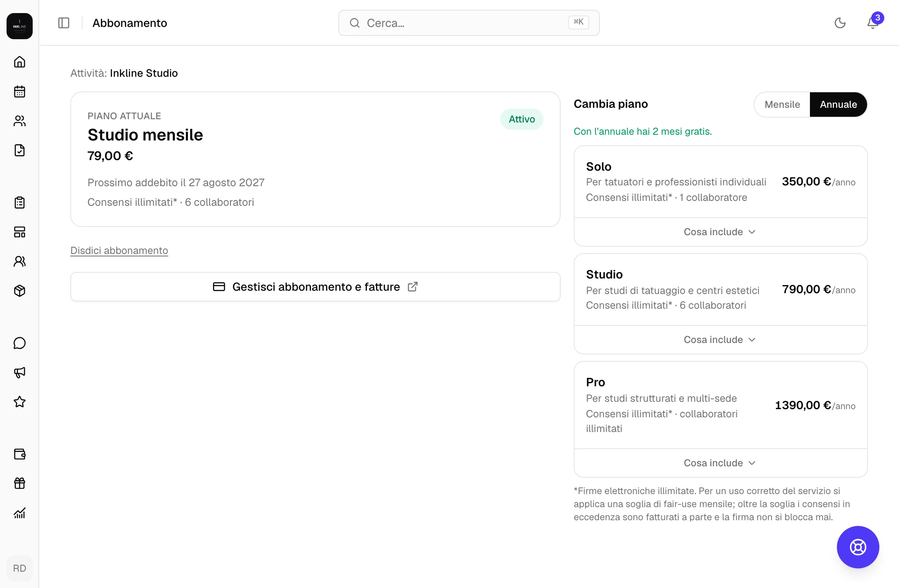899x588 pixels.
Task: Open the Home icon in the sidebar
Action: pyautogui.click(x=20, y=62)
